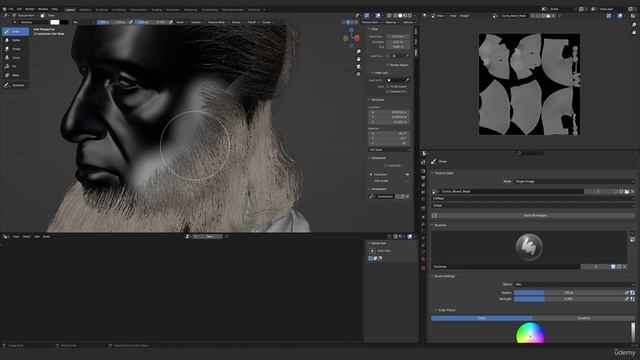Toggle camera view icon in 3D viewport
The width and height of the screenshot is (640, 360).
[358, 67]
